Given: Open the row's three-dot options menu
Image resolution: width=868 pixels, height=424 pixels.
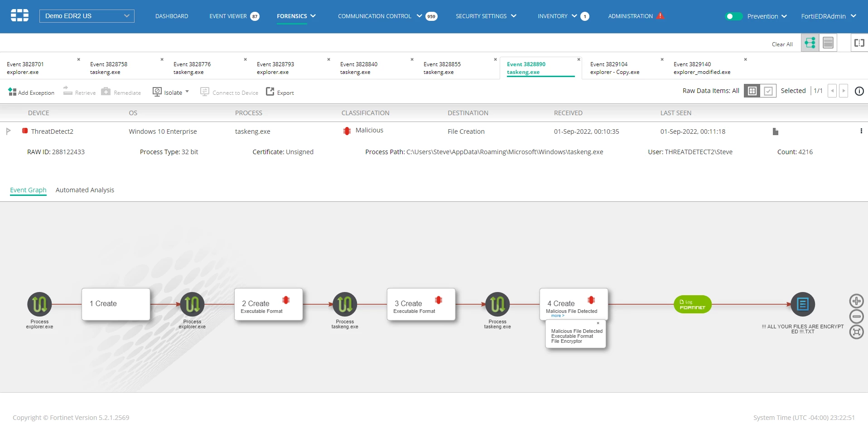Looking at the screenshot, I should click(861, 131).
